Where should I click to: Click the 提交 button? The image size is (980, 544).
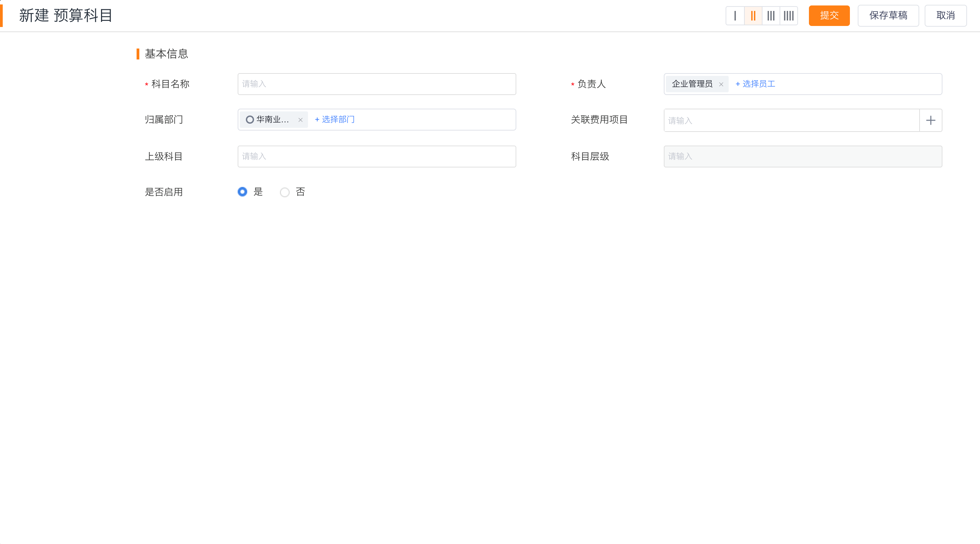pyautogui.click(x=829, y=16)
